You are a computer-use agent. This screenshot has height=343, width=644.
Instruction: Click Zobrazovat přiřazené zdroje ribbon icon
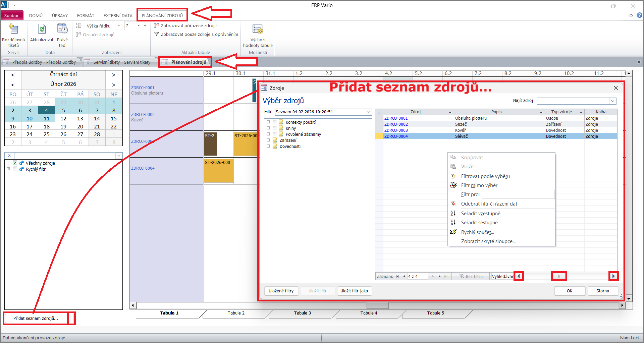coord(156,25)
